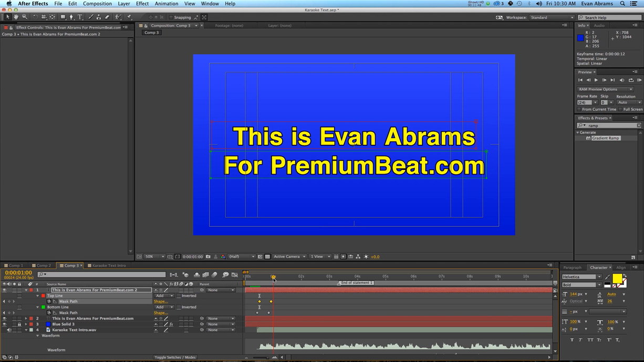
Task: Click the eyedropper in Character panel
Action: pyautogui.click(x=608, y=277)
